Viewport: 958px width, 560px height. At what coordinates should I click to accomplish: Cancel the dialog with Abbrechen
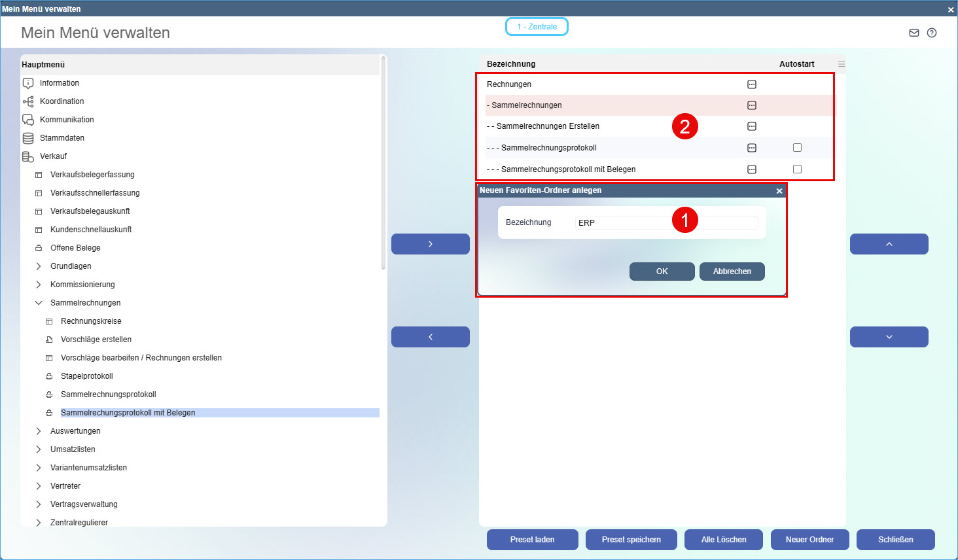732,271
